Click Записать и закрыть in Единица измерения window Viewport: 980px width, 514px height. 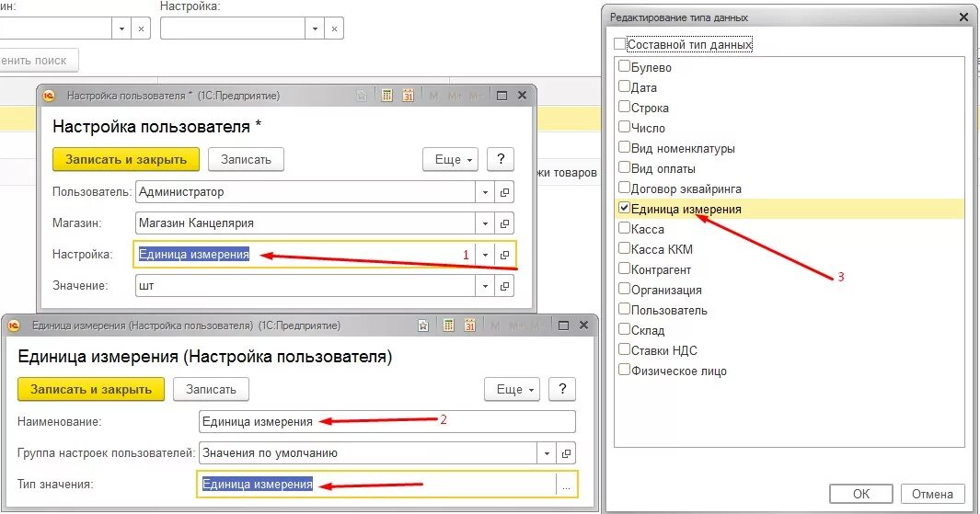click(x=90, y=389)
